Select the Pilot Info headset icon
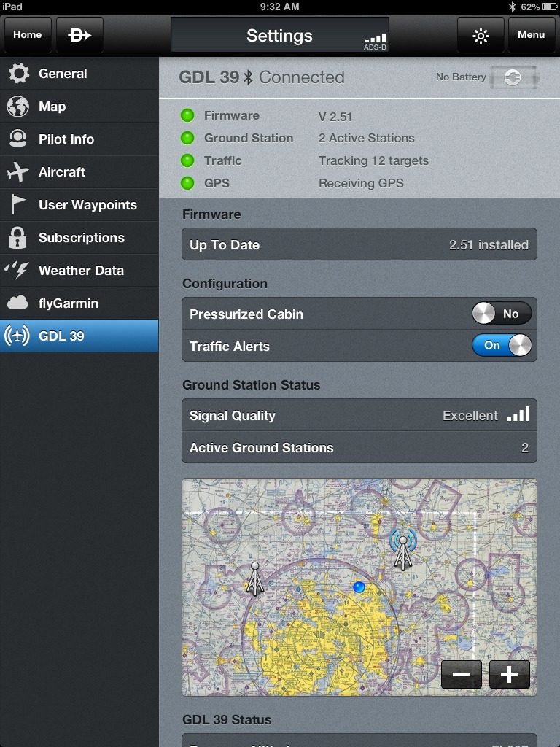Viewport: 560px width, 747px height. (x=18, y=139)
